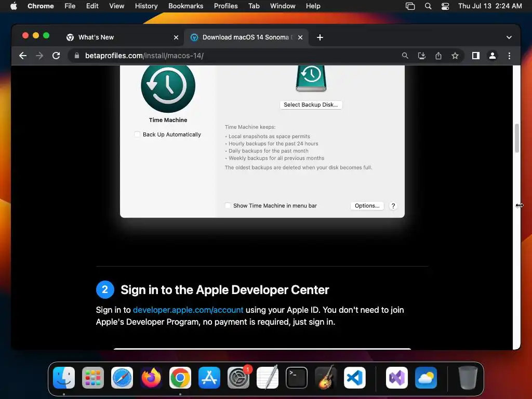
Task: Select the Download macOS 14 Sonoma tab
Action: pos(246,37)
